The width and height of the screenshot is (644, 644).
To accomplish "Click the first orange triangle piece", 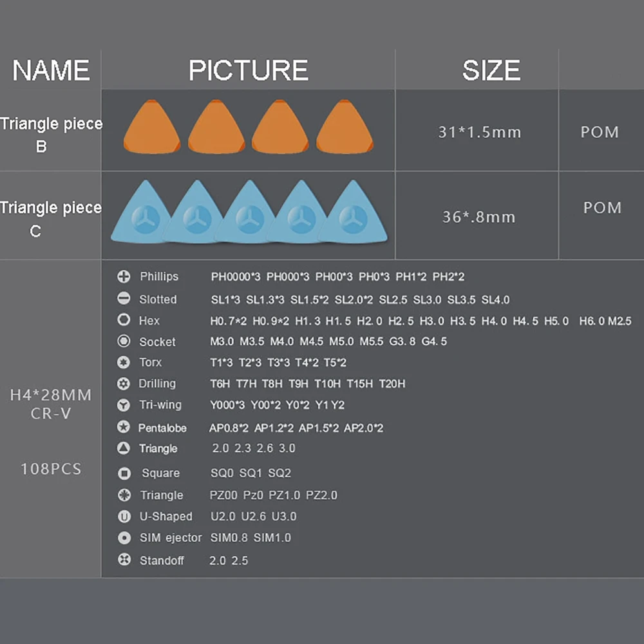I will pos(152,127).
